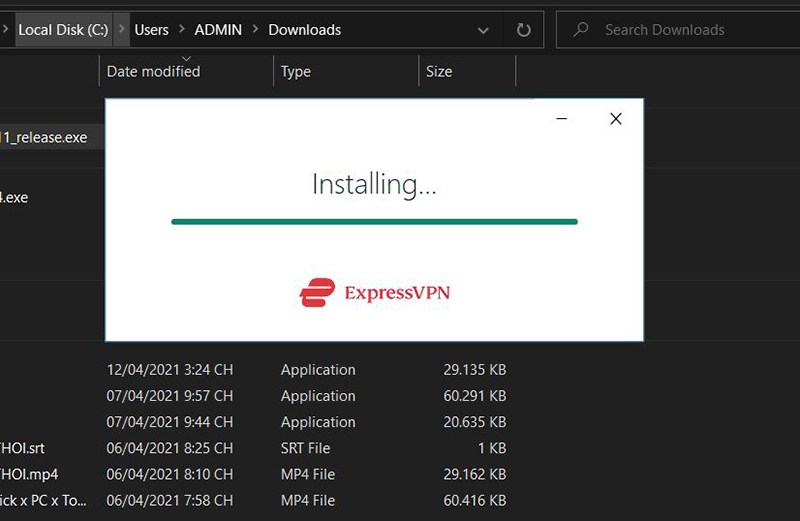Click the 60.291 KB size cell
Image resolution: width=800 pixels, height=521 pixels.
point(474,395)
